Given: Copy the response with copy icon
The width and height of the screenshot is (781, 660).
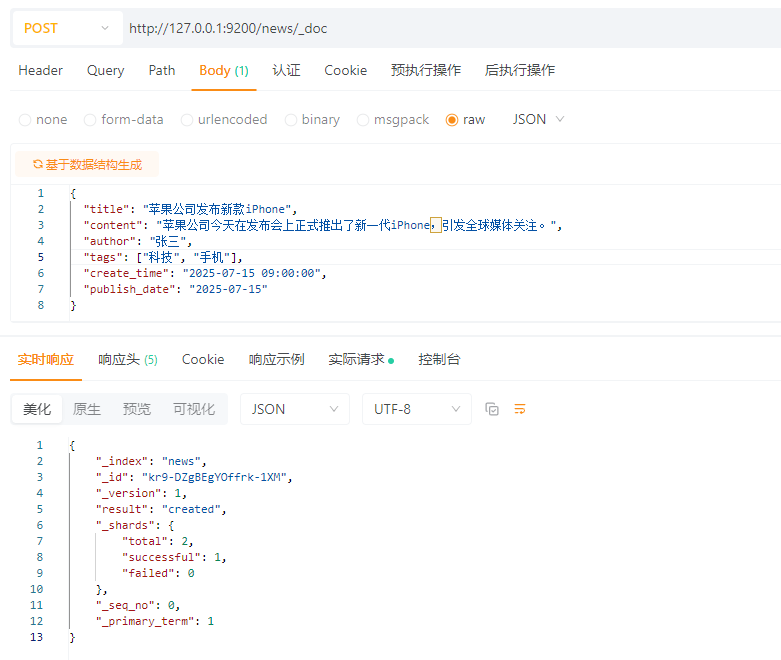Looking at the screenshot, I should point(492,409).
